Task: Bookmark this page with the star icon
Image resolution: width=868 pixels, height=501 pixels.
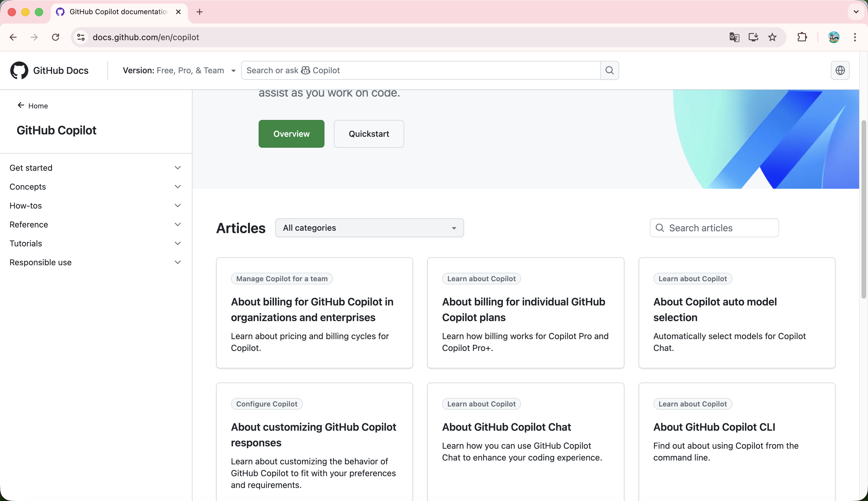Action: pyautogui.click(x=772, y=37)
